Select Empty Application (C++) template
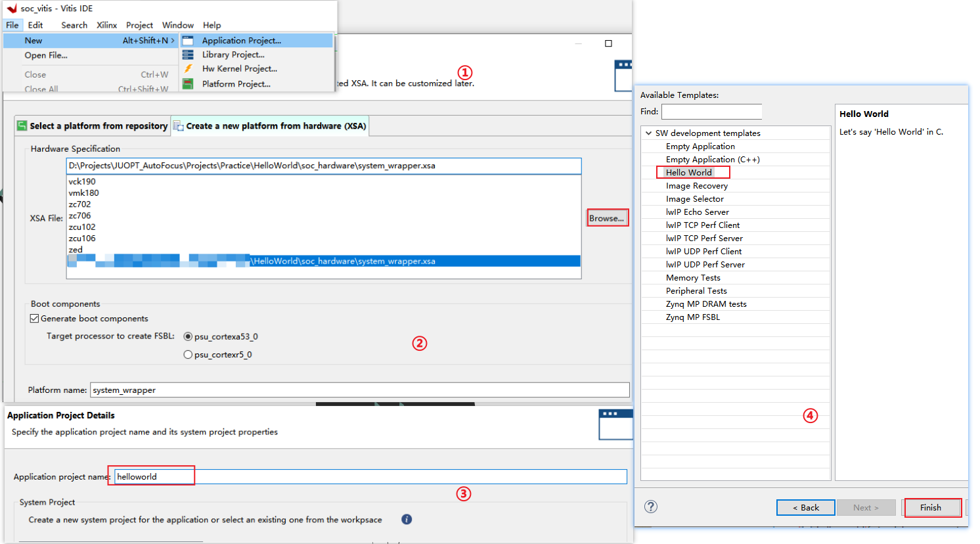 point(713,159)
